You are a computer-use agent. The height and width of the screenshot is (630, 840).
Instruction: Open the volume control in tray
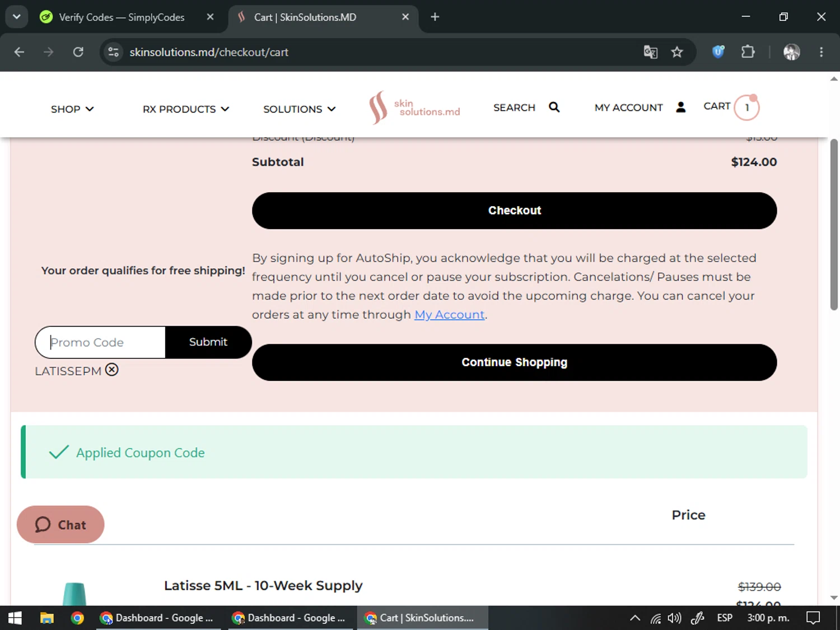tap(675, 618)
